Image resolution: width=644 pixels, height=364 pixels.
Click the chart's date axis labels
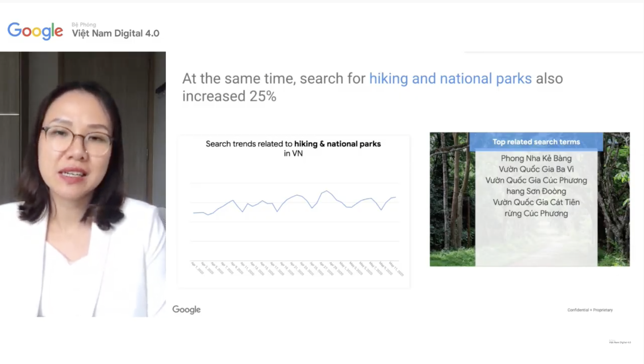(297, 268)
